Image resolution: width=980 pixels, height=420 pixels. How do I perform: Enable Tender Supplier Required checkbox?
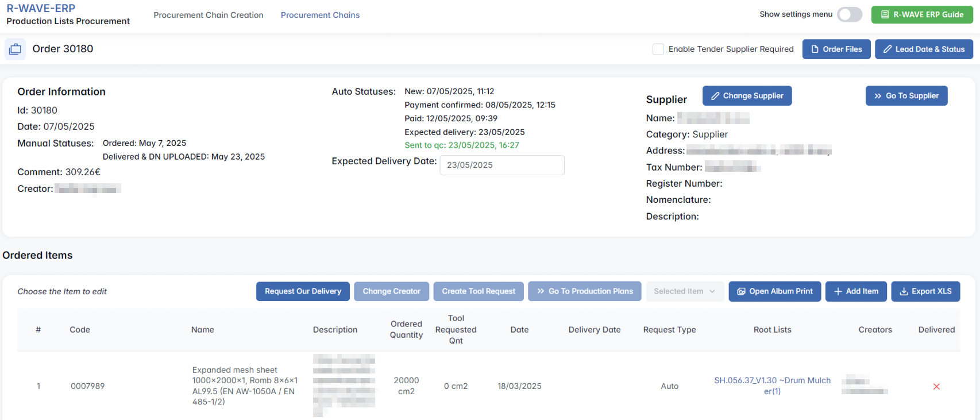(x=658, y=49)
